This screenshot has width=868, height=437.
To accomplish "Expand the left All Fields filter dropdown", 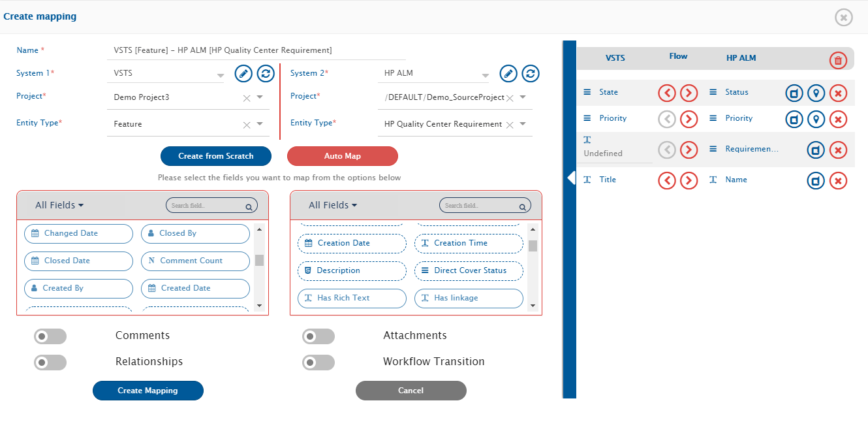I will click(59, 205).
